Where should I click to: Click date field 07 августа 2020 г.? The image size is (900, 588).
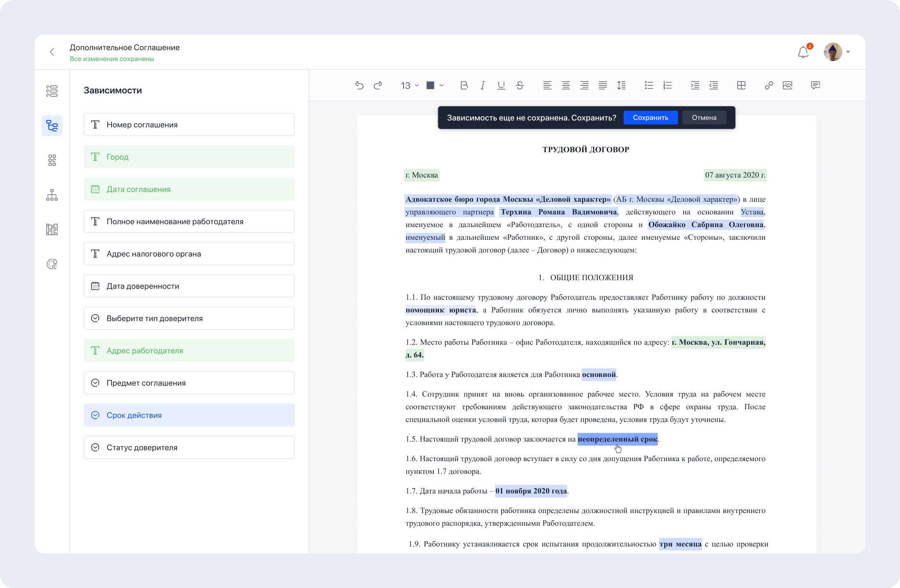(x=735, y=175)
